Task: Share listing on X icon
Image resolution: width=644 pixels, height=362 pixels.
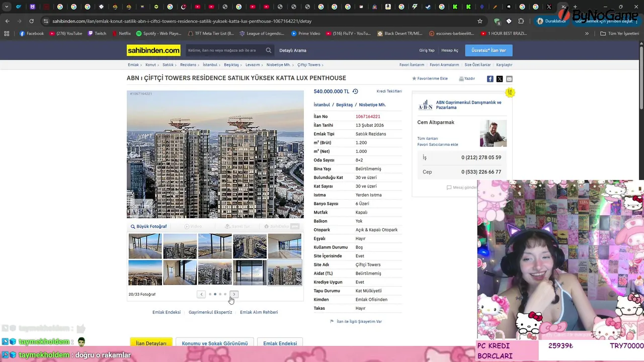Action: tap(500, 79)
